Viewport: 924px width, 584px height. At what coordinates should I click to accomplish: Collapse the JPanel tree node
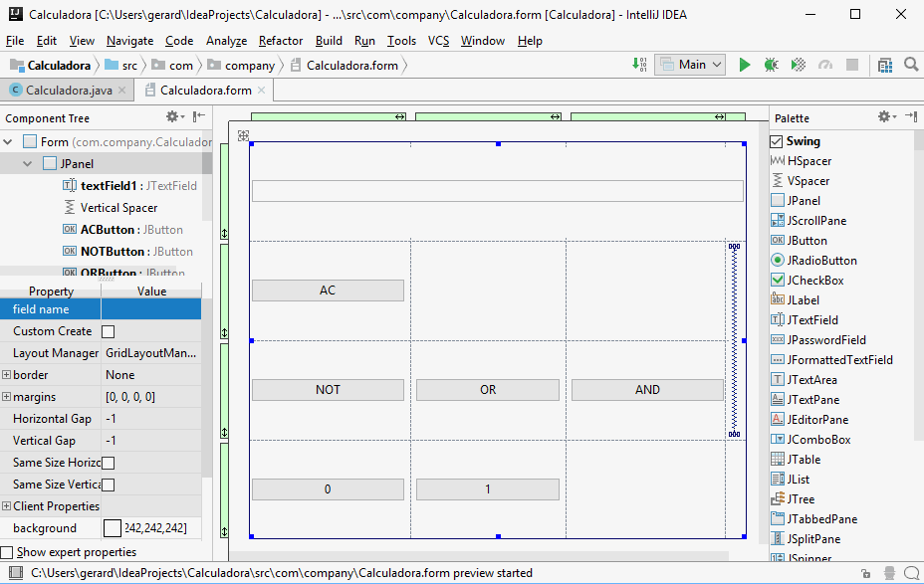(x=29, y=163)
